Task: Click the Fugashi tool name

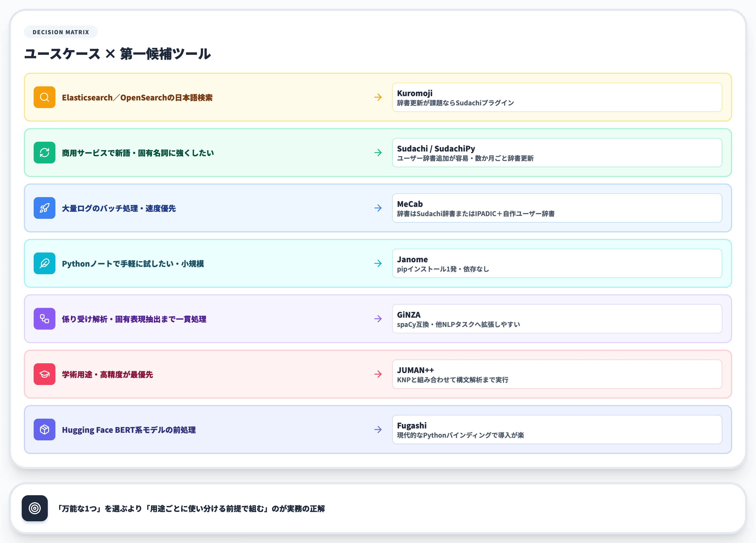Action: [412, 425]
